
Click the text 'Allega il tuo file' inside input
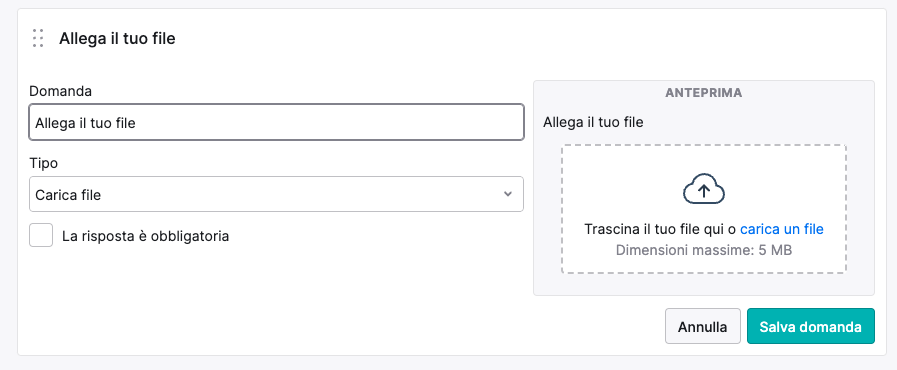pos(85,122)
